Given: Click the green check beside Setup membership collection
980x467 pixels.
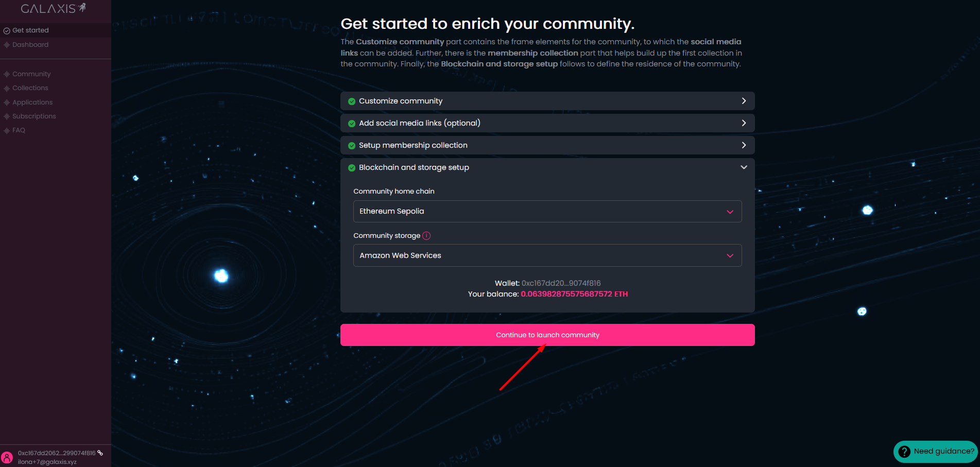Looking at the screenshot, I should point(352,146).
